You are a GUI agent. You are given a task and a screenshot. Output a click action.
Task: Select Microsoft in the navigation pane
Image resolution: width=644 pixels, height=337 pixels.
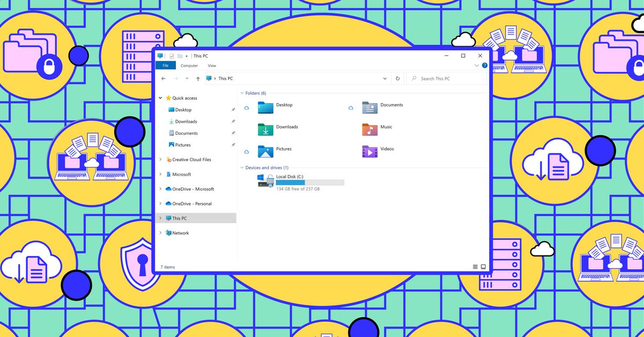178,174
